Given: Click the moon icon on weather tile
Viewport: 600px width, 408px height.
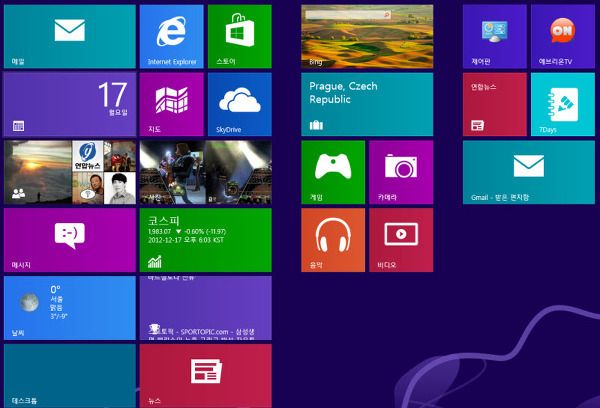Looking at the screenshot, I should 29,302.
